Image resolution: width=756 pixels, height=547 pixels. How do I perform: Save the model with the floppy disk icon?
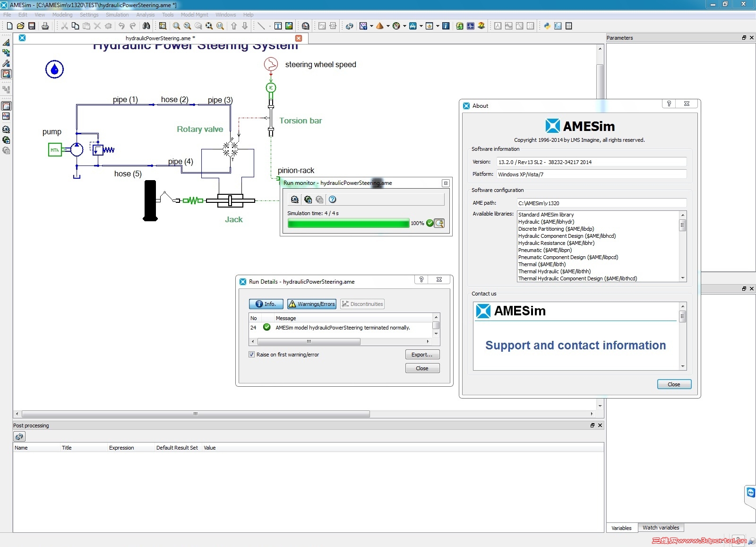point(32,26)
